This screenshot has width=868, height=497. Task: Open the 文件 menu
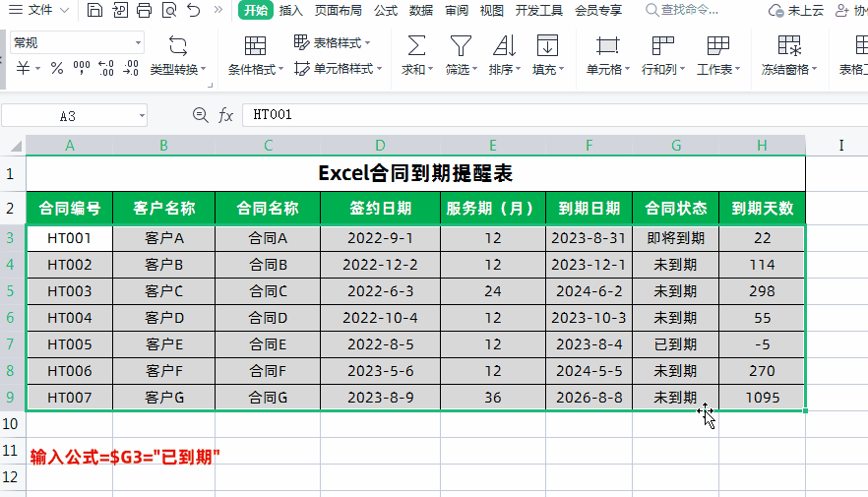(x=39, y=10)
